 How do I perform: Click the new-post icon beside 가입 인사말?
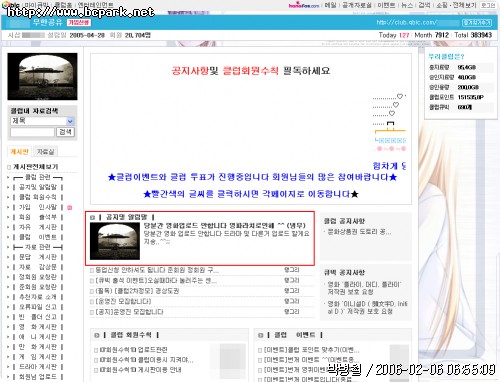[x=70, y=207]
